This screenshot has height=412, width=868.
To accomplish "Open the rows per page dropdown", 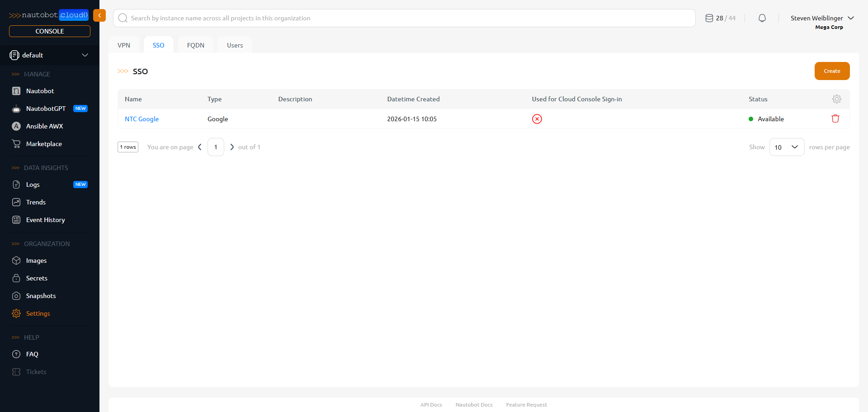I will coord(787,147).
